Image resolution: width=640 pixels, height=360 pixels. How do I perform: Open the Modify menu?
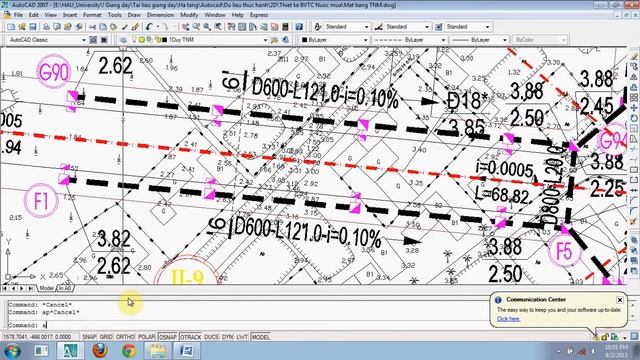click(189, 15)
